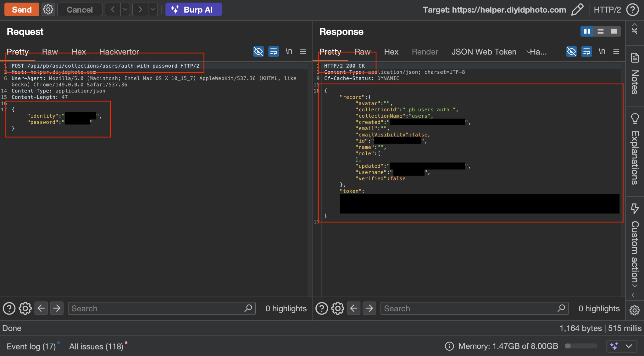644x356 pixels.
Task: Open Request search help icon
Action: [9, 309]
